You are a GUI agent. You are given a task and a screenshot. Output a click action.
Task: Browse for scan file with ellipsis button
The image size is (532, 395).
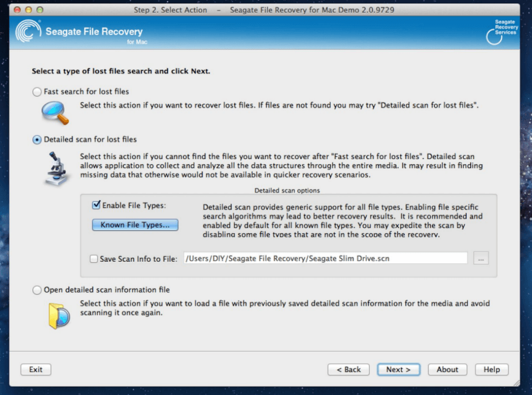click(x=480, y=259)
